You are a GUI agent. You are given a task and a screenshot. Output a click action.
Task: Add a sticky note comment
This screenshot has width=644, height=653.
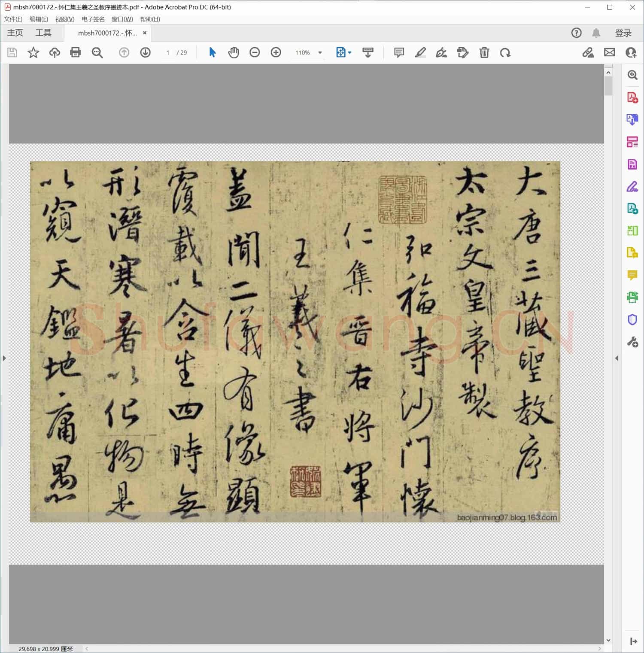(x=399, y=52)
